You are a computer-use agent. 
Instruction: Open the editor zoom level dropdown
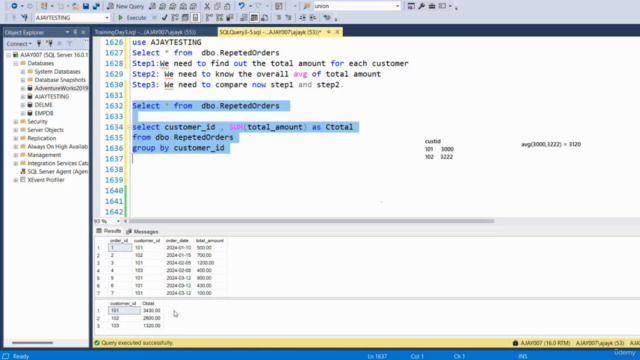click(x=118, y=221)
